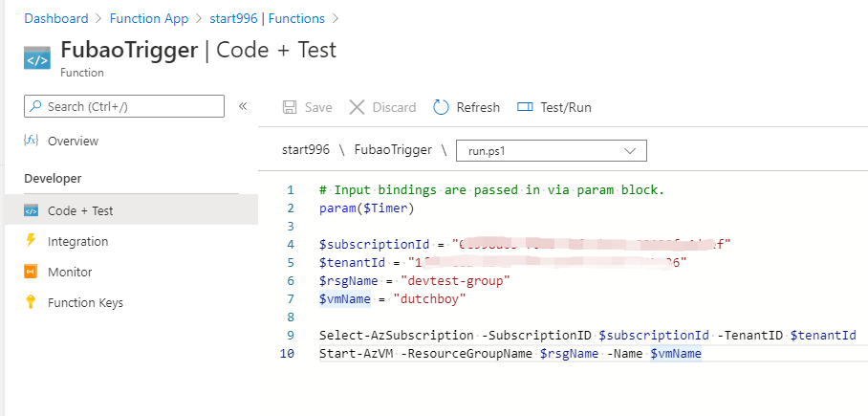Click the Save disk icon
Screen dimensions: 868x416
pos(289,107)
